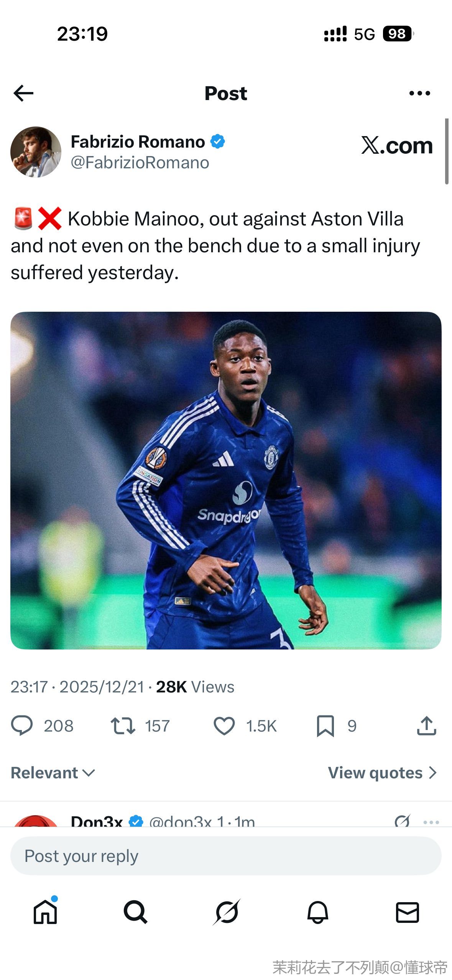Open the Messages envelope tab

tap(407, 912)
